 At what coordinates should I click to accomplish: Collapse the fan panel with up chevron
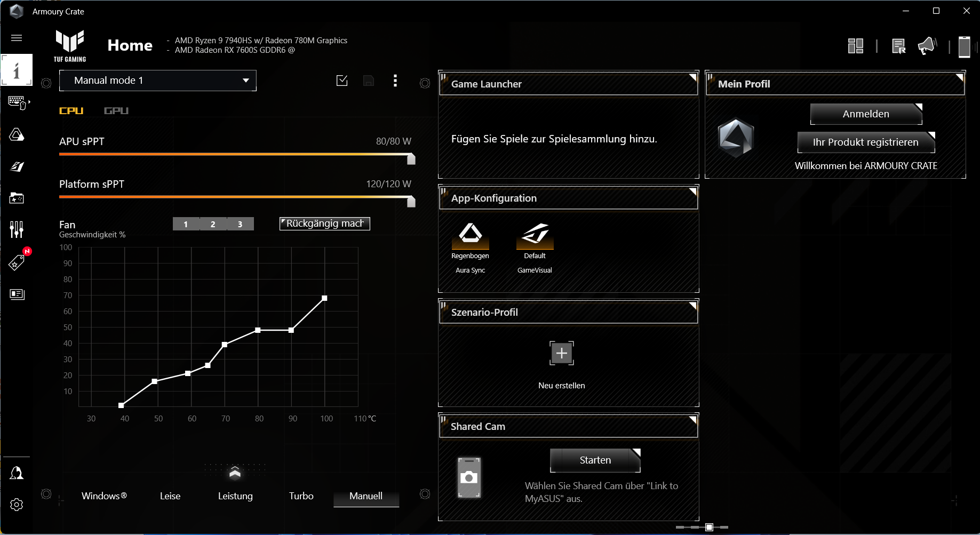tap(235, 473)
